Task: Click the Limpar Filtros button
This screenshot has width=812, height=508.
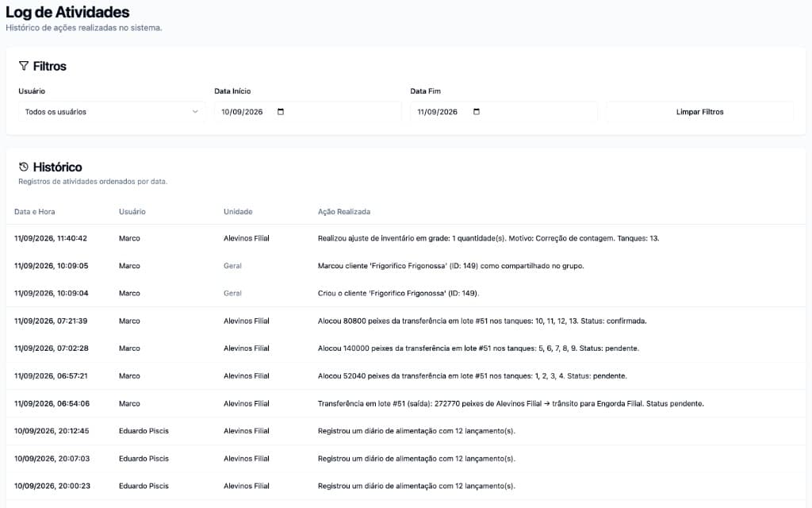Action: point(699,111)
